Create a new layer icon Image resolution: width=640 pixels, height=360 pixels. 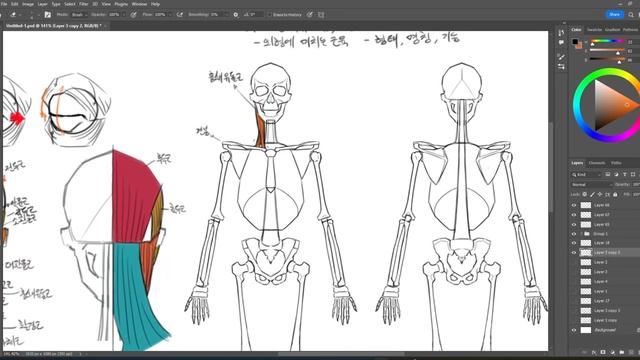pos(631,352)
